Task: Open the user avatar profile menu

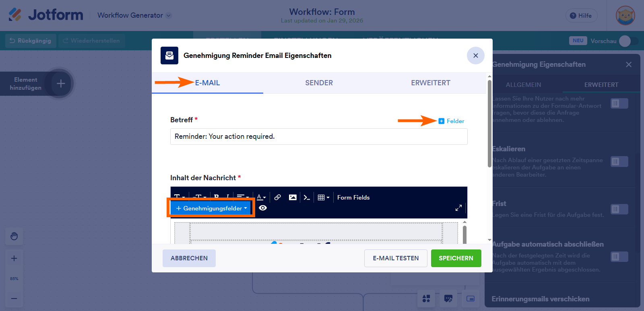Action: pyautogui.click(x=625, y=16)
